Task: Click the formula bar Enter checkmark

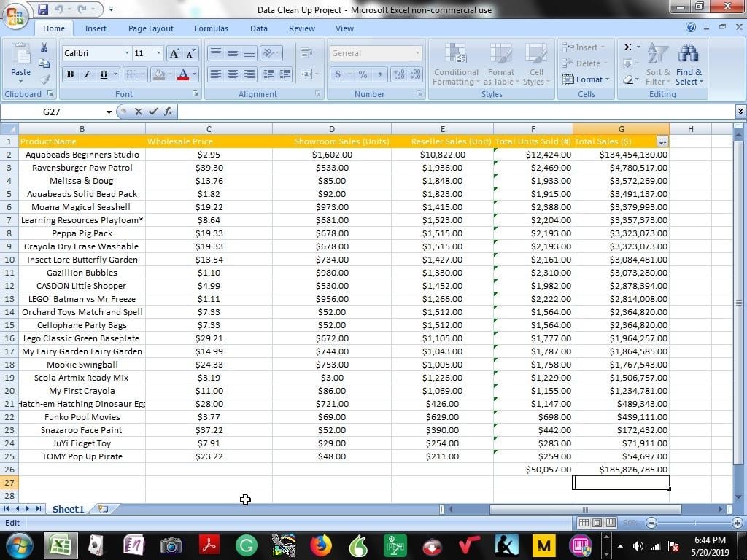Action: coord(153,112)
